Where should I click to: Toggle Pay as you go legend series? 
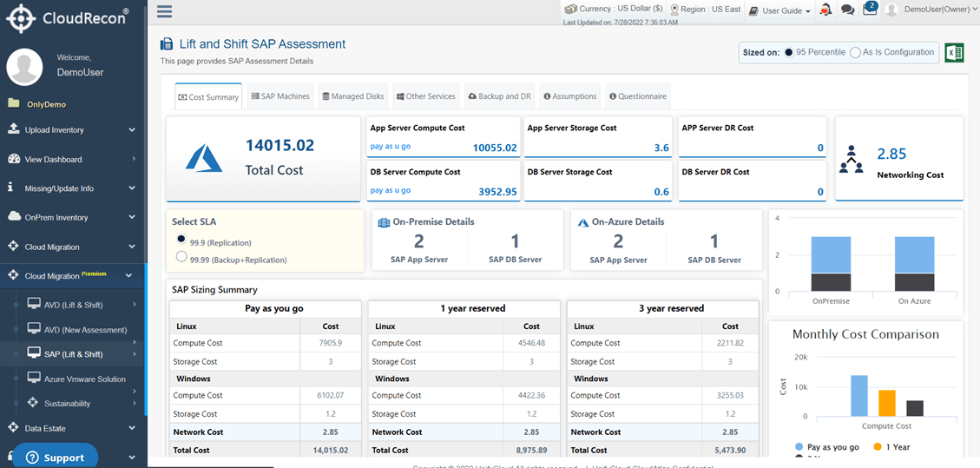[x=827, y=447]
